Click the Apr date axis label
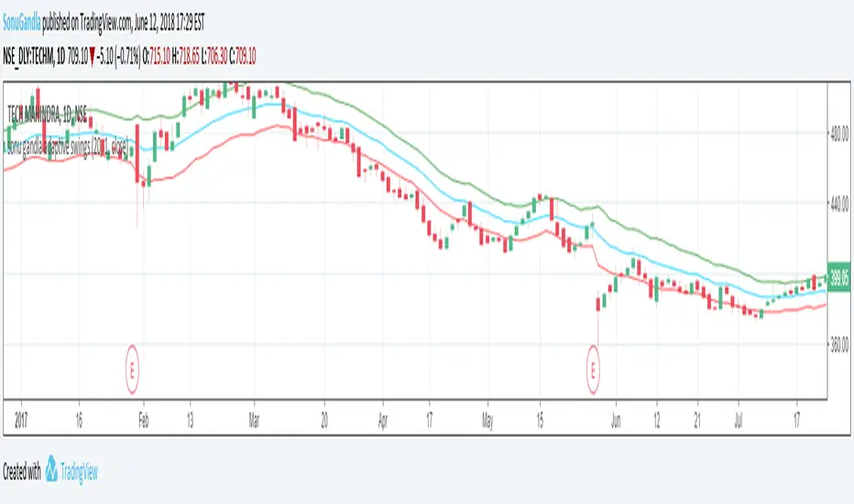Image resolution: width=854 pixels, height=504 pixels. click(383, 421)
